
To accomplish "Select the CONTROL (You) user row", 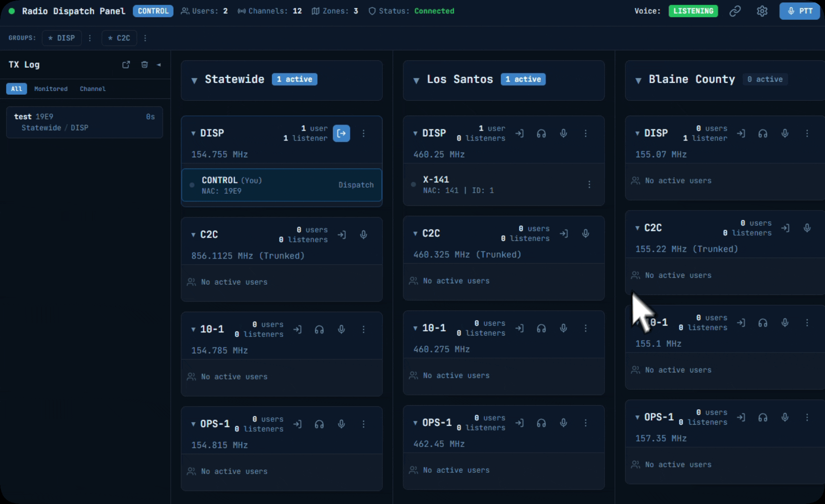I will [282, 185].
